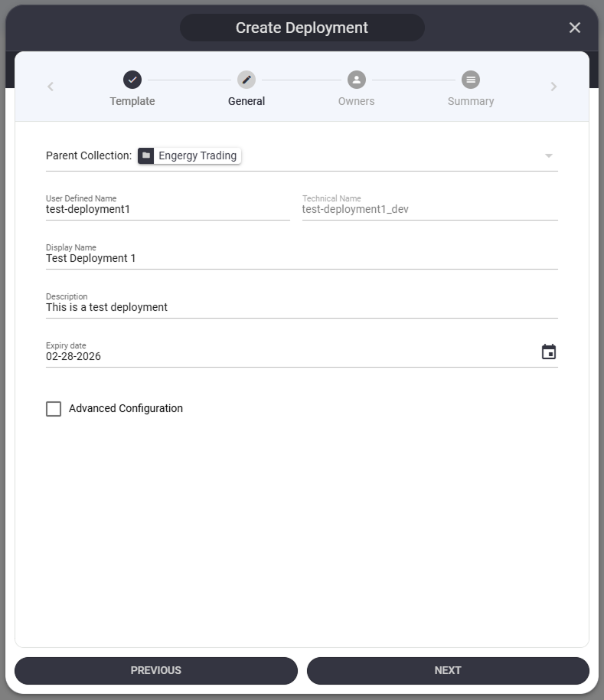Image resolution: width=604 pixels, height=700 pixels.
Task: Close the Create Deployment dialog
Action: (x=575, y=28)
